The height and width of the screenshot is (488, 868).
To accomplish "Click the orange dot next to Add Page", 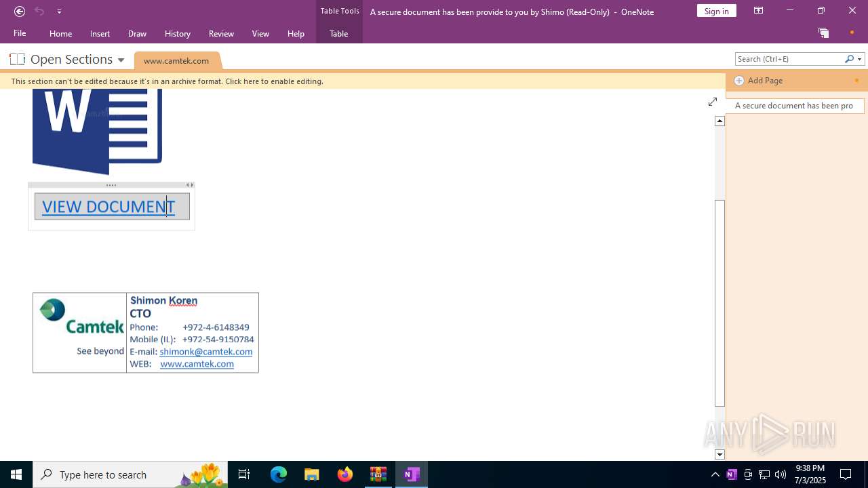I will click(x=856, y=81).
